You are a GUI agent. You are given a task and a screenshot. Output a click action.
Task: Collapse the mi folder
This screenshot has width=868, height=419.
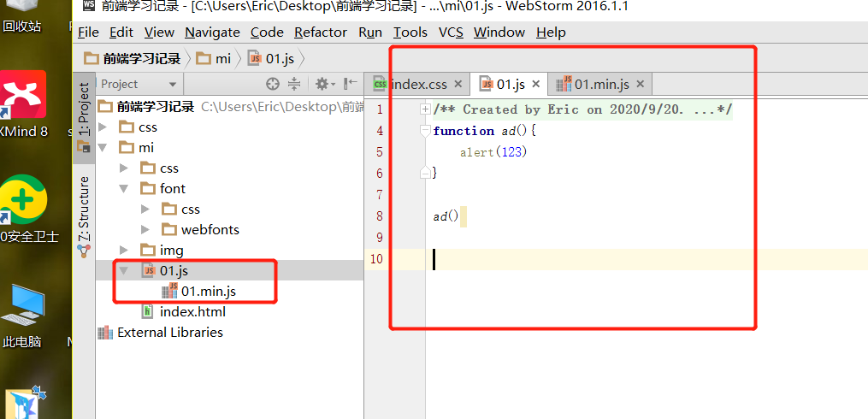click(x=103, y=148)
